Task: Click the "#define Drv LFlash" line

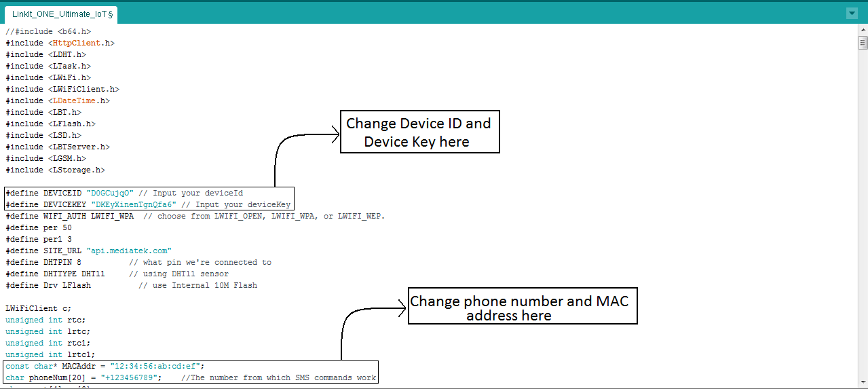Action: coord(48,285)
